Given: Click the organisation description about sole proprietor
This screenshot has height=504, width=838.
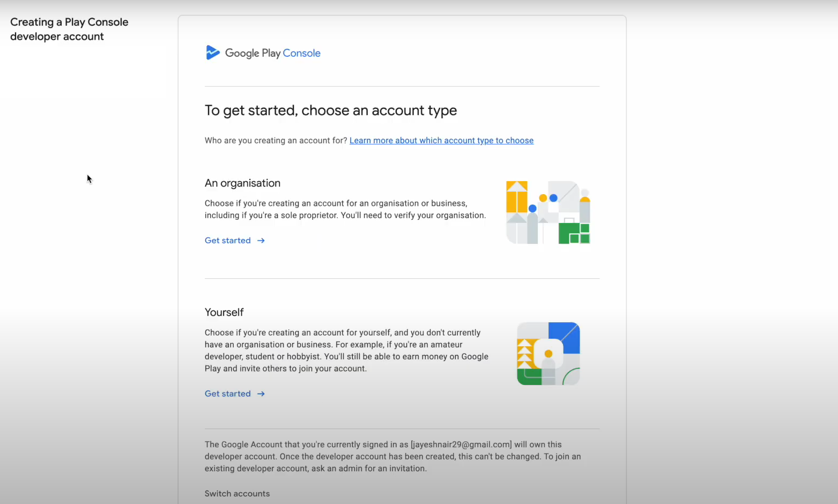Looking at the screenshot, I should point(345,209).
